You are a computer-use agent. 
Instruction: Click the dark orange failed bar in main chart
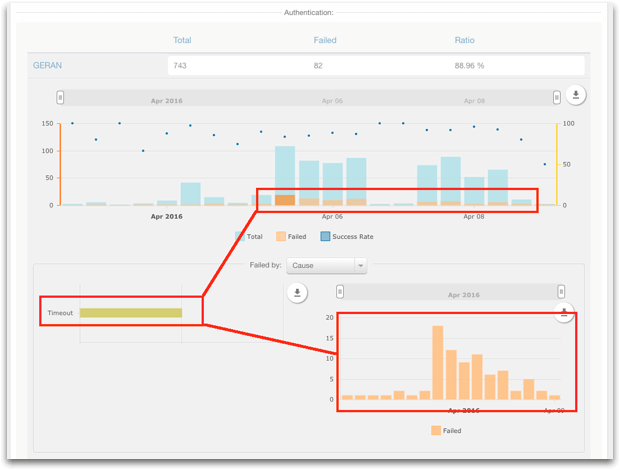pos(285,200)
